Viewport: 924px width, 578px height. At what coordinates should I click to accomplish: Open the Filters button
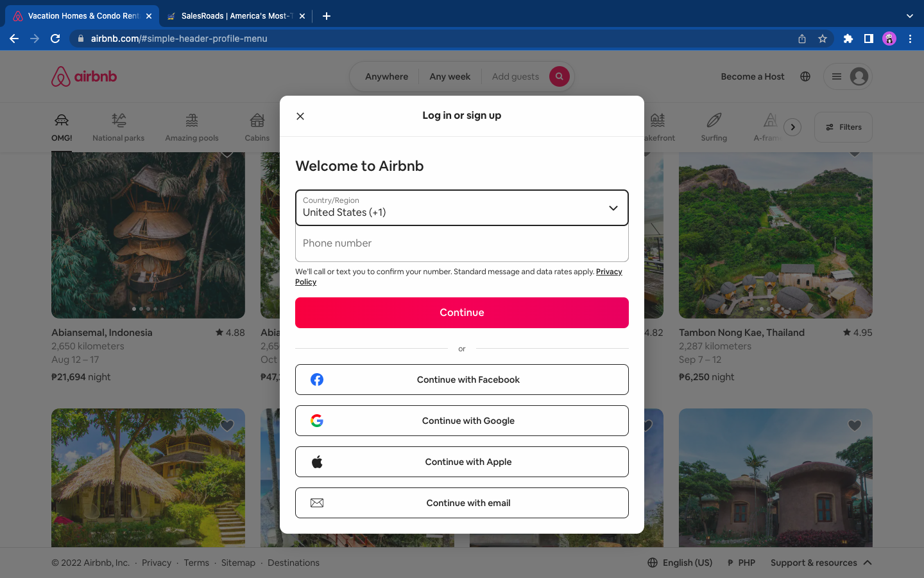point(843,127)
